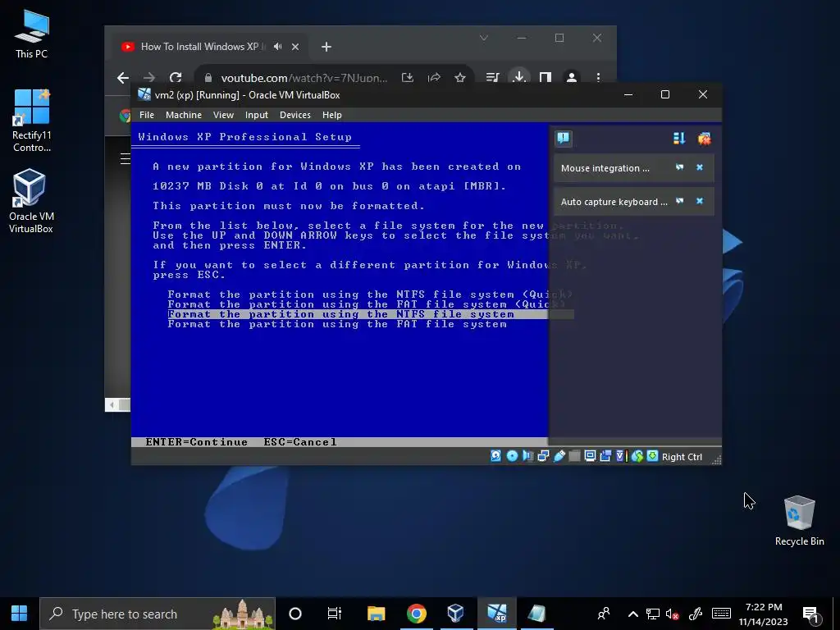This screenshot has height=630, width=840.
Task: Show hidden system tray icons chevron
Action: [x=632, y=614]
